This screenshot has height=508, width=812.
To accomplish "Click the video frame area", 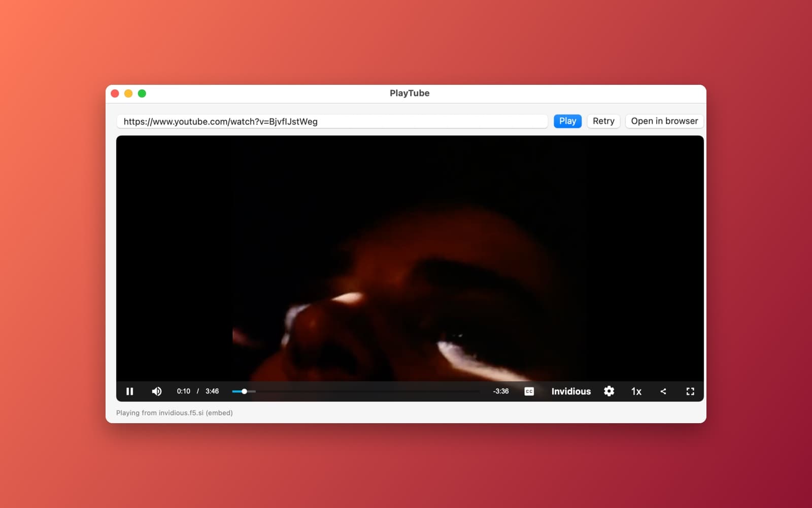I will [x=410, y=258].
